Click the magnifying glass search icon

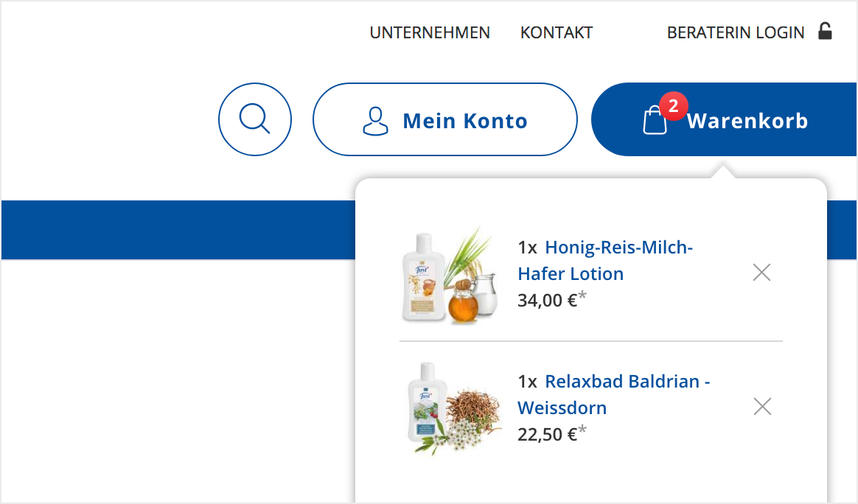tap(255, 119)
